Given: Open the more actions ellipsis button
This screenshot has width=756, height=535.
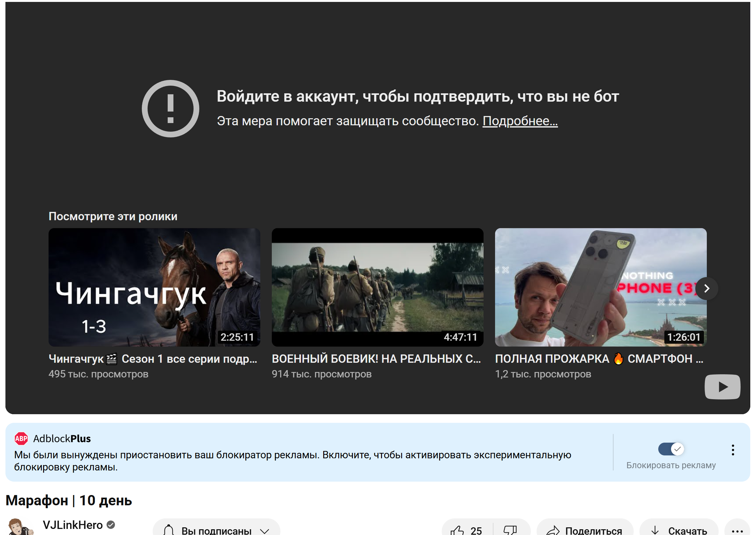Looking at the screenshot, I should [x=737, y=531].
